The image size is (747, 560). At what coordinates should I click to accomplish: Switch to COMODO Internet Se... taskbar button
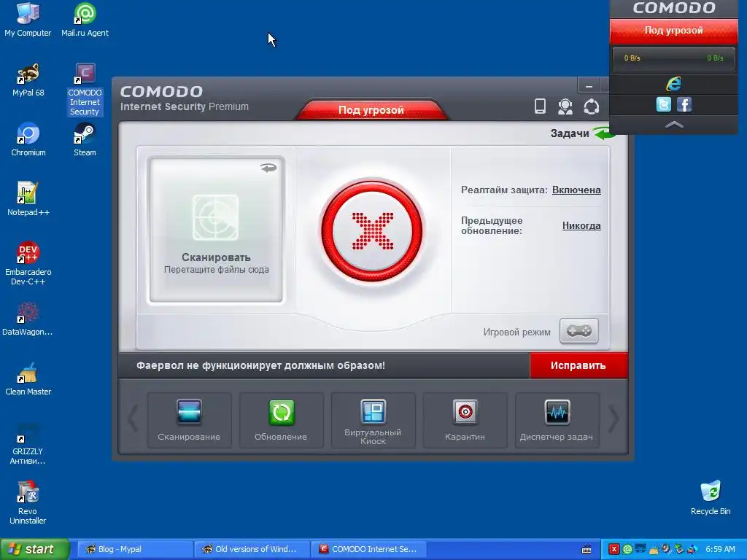coord(368,549)
